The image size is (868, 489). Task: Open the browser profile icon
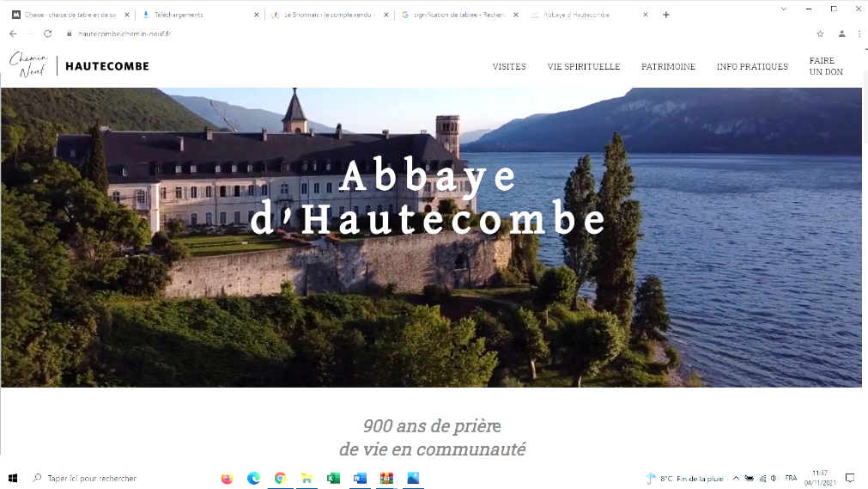coord(841,34)
